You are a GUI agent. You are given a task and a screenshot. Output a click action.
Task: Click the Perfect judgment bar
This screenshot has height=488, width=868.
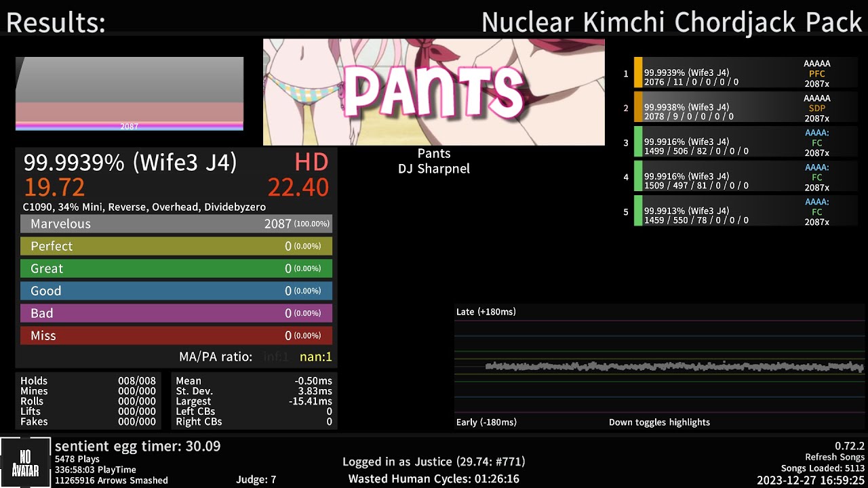(176, 246)
